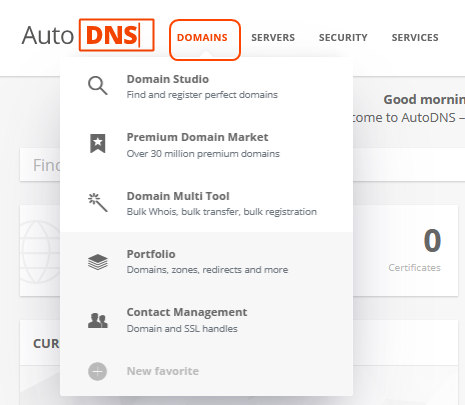Click 'Over 30 million premium domains' text
The width and height of the screenshot is (465, 405).
point(203,154)
